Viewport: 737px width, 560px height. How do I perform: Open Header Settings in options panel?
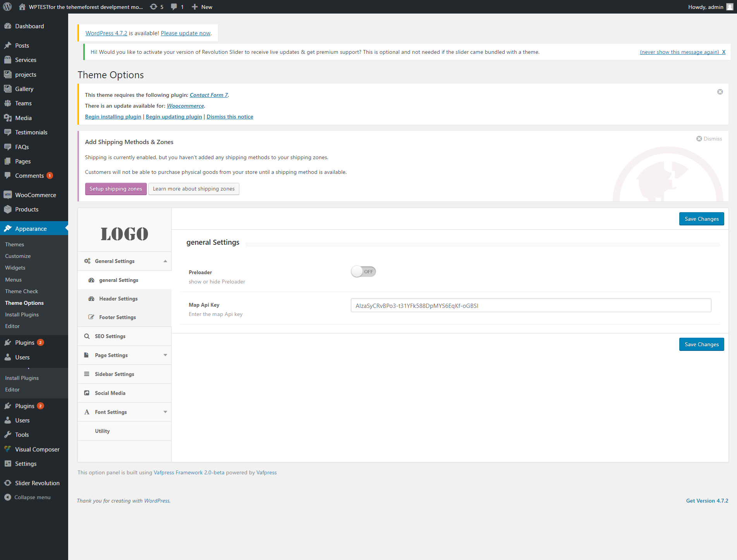pyautogui.click(x=118, y=299)
